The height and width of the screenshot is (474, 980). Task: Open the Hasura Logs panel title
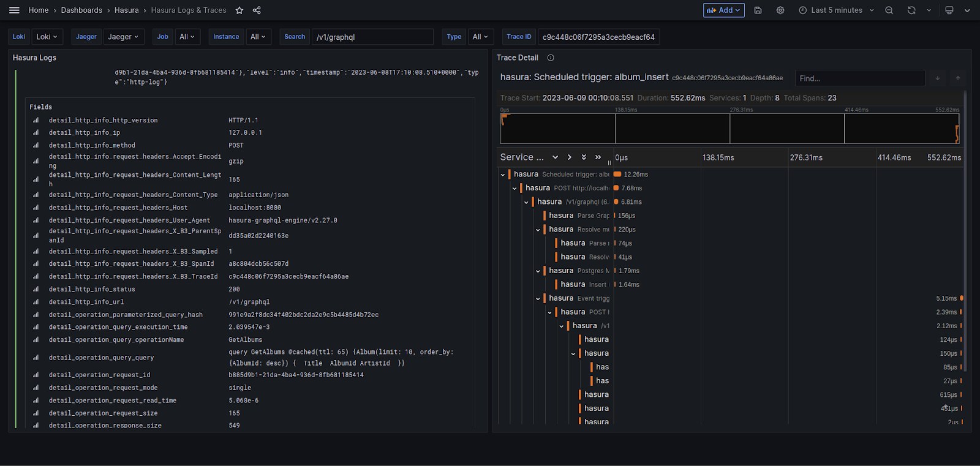tap(34, 58)
